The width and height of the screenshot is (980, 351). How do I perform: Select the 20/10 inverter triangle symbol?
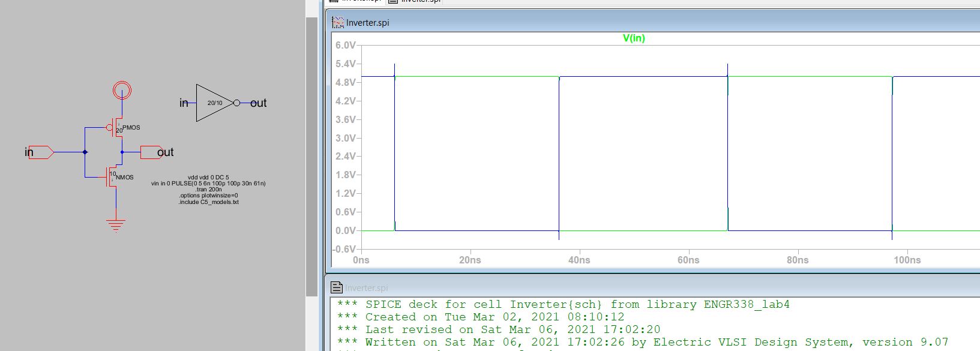tap(214, 103)
